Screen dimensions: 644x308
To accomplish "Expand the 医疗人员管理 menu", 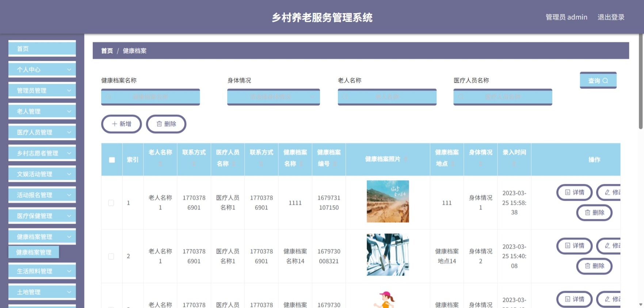I will pos(42,132).
